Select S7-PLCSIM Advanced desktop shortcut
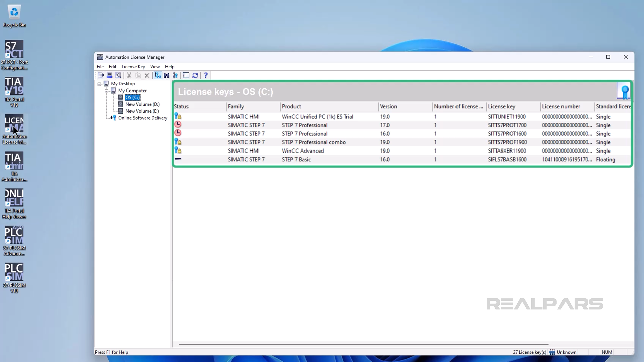Image resolution: width=644 pixels, height=362 pixels. click(x=14, y=241)
